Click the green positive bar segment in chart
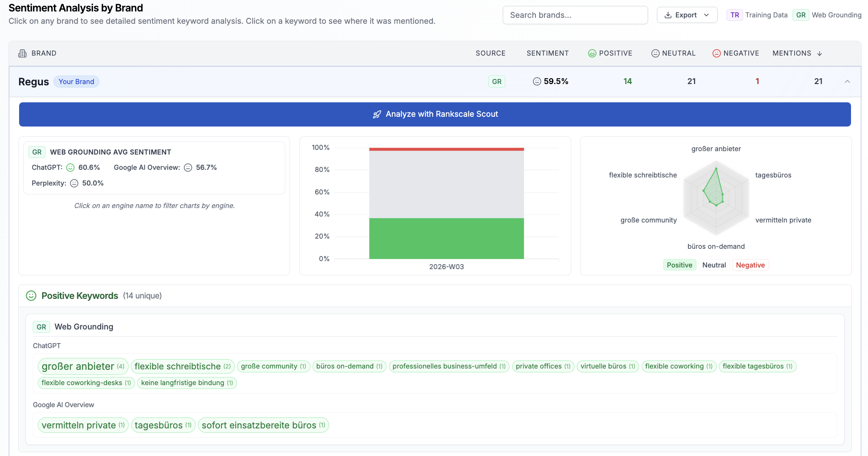 (446, 238)
